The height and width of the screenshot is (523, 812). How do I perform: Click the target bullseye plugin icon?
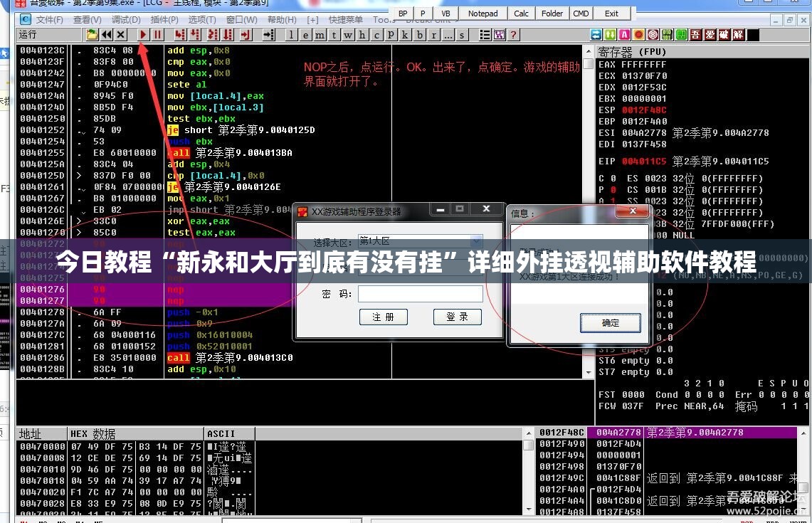click(653, 35)
